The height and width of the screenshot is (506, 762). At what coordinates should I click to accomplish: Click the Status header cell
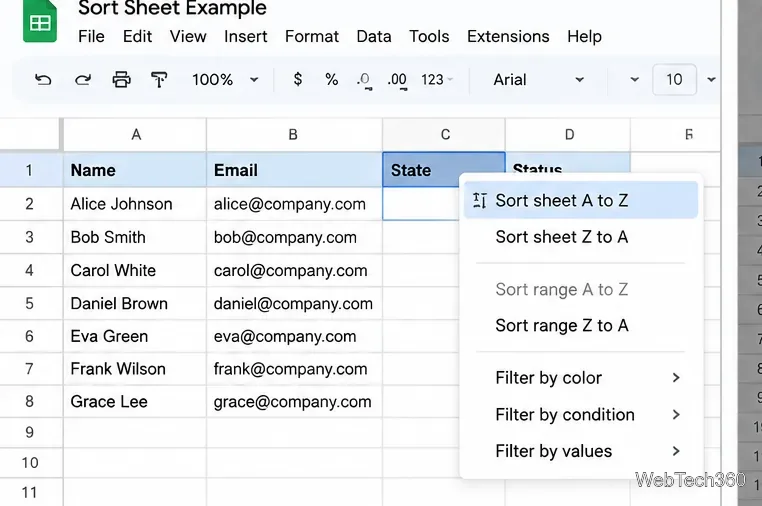pyautogui.click(x=568, y=164)
